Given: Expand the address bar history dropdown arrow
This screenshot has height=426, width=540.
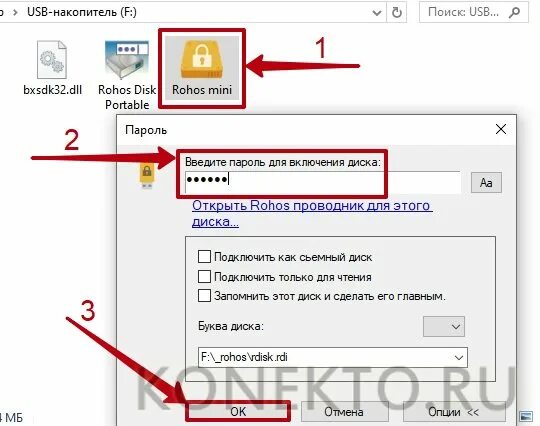Looking at the screenshot, I should (x=377, y=13).
